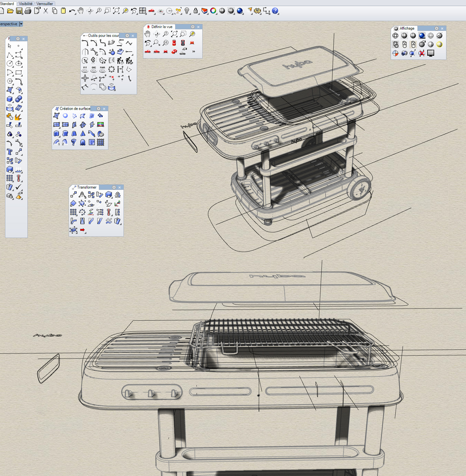466x476 pixels.
Task: Click the Zoom 1:1 icon in Définir la vue
Action: (x=165, y=43)
